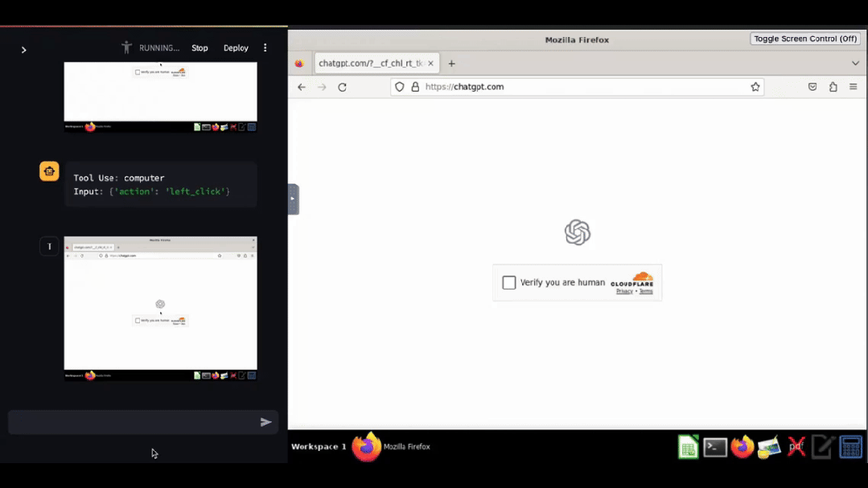
Task: Click the send message arrow icon
Action: (265, 422)
